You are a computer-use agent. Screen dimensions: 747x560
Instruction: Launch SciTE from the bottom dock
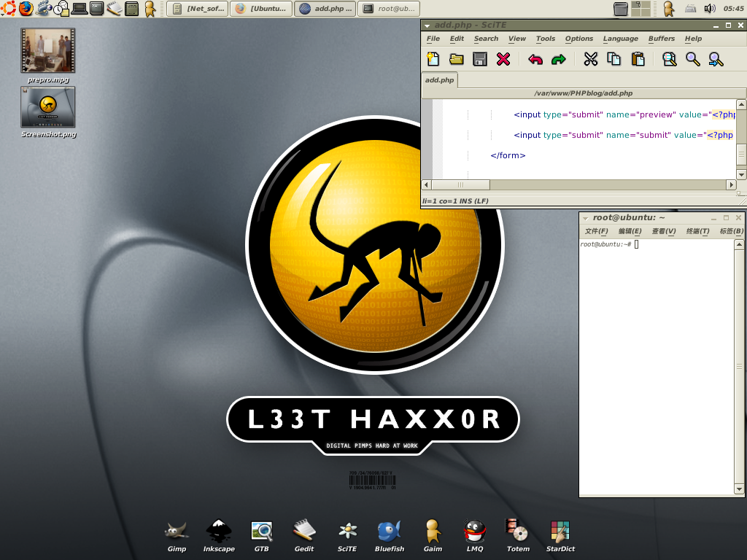[x=347, y=536]
